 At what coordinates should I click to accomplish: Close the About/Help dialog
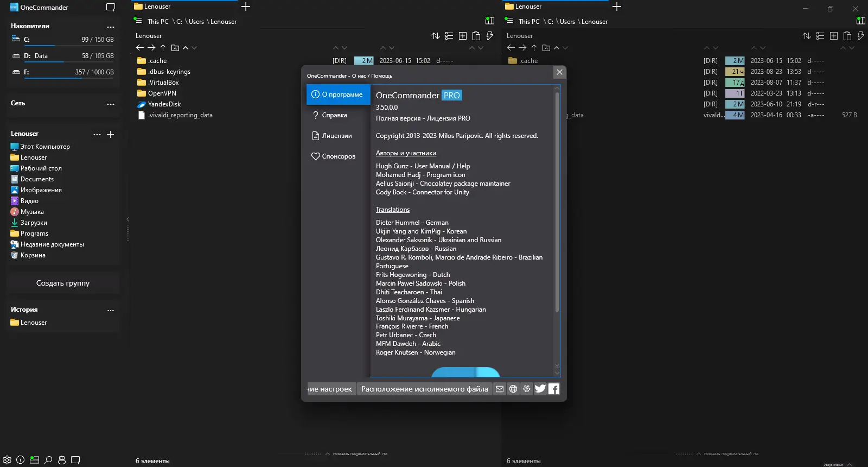pyautogui.click(x=559, y=72)
